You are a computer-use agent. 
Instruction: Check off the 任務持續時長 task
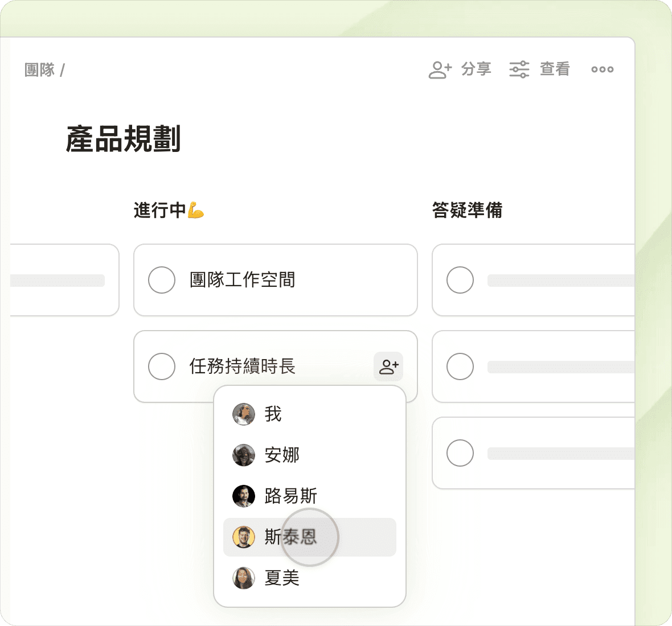coord(162,366)
